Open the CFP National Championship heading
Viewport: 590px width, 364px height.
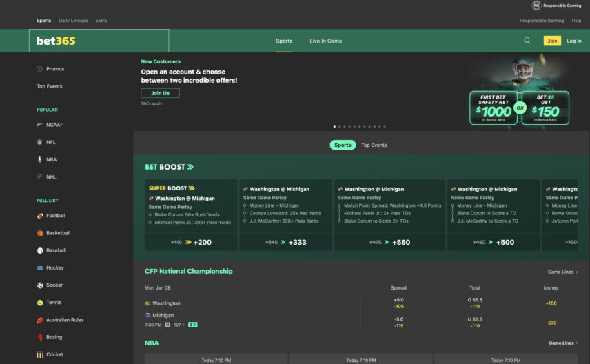click(189, 271)
